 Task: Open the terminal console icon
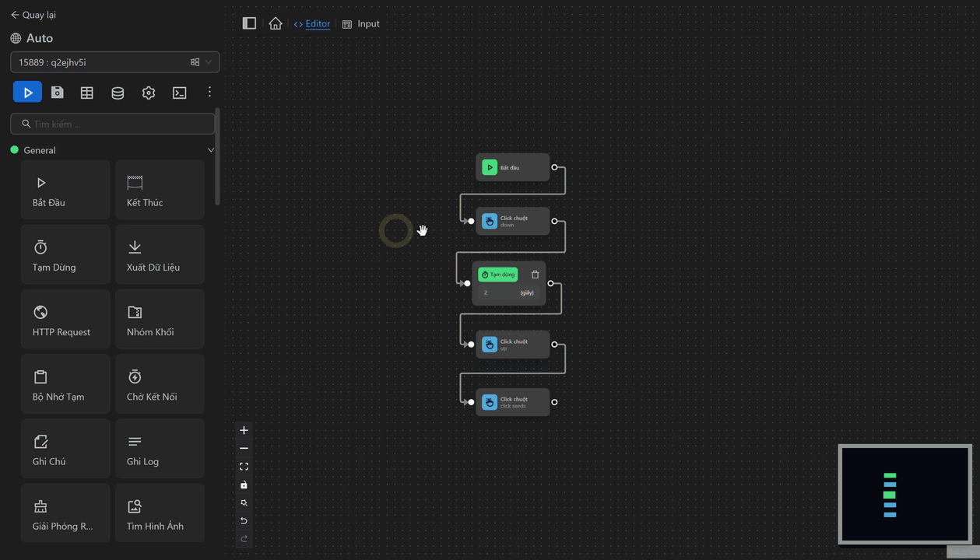click(x=180, y=93)
